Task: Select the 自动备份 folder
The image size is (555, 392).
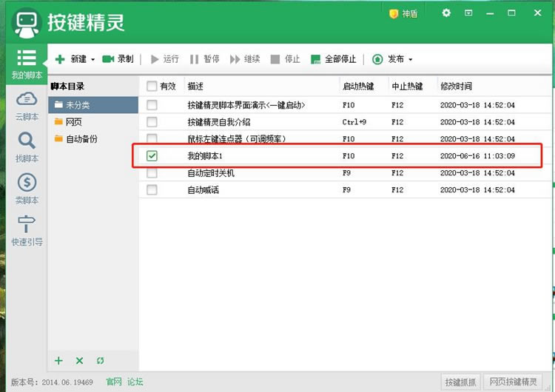Action: (81, 139)
